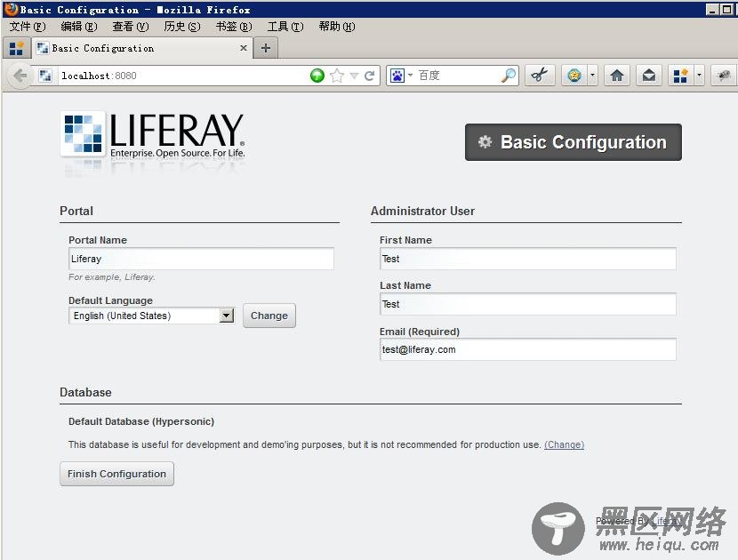Viewport: 738px width, 560px height.
Task: Click the First Name input field
Action: coord(527,259)
